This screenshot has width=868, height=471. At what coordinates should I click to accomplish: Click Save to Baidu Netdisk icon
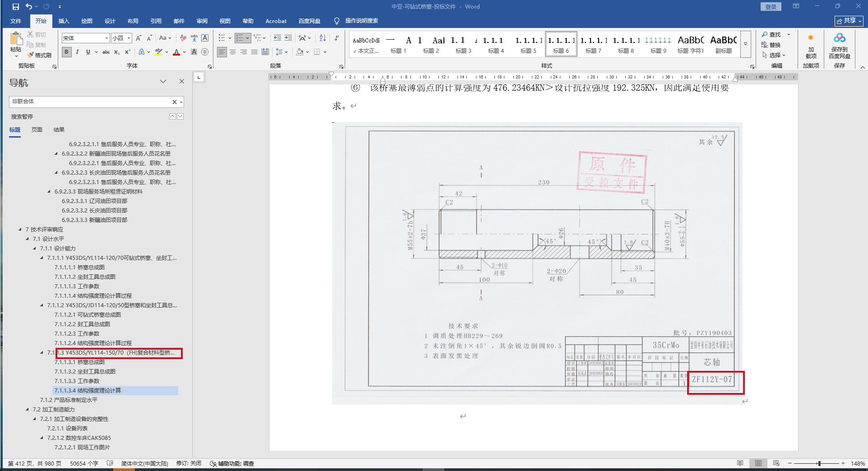pos(840,46)
